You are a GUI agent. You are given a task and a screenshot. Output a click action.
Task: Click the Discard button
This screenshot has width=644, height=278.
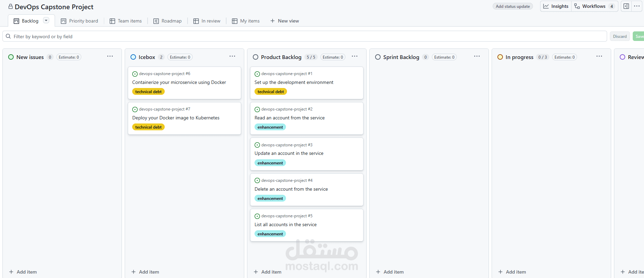(620, 36)
